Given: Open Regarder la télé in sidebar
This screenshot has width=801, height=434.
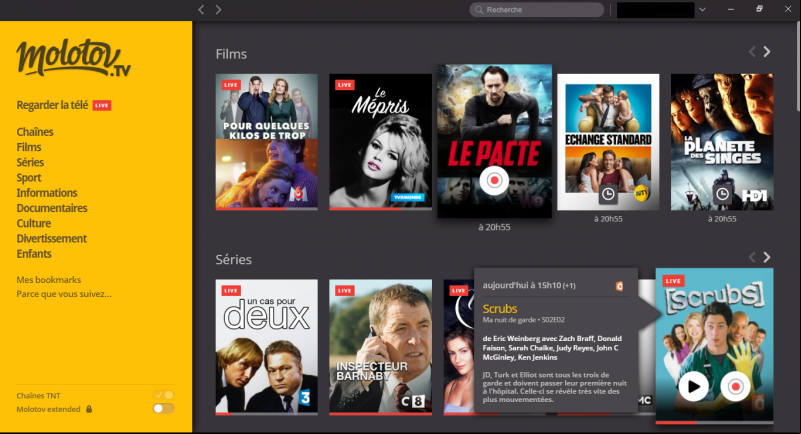Looking at the screenshot, I should (x=52, y=105).
